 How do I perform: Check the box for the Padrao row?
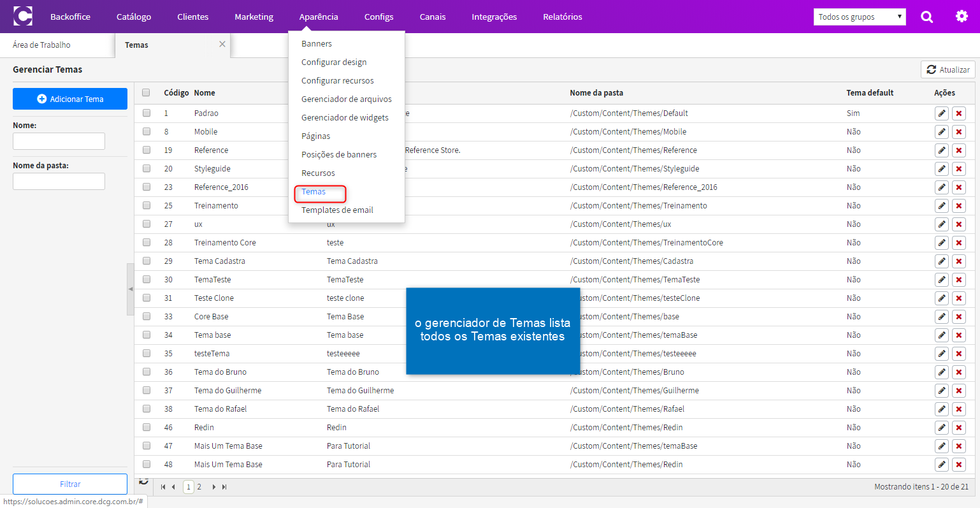(147, 113)
